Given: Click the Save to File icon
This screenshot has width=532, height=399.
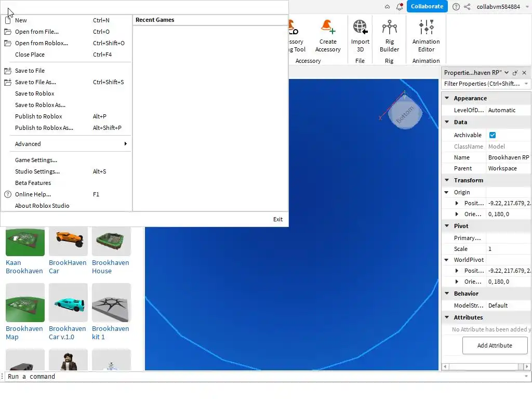Looking at the screenshot, I should 7,71.
